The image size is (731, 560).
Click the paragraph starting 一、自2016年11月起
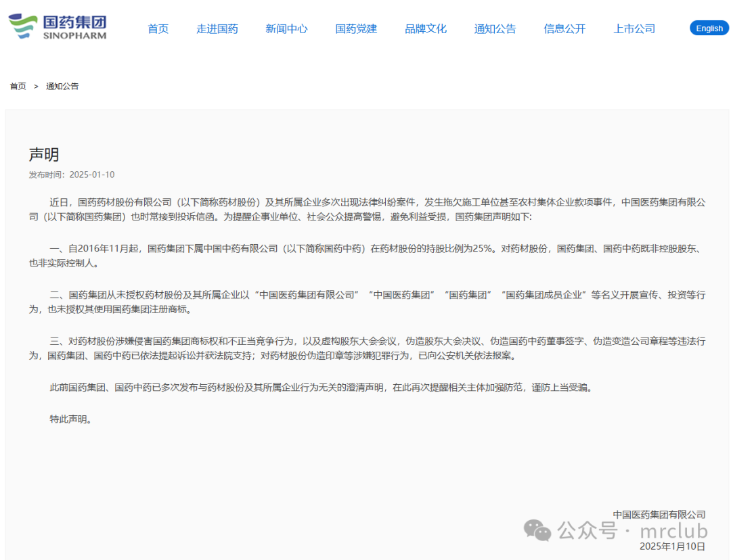pos(367,256)
